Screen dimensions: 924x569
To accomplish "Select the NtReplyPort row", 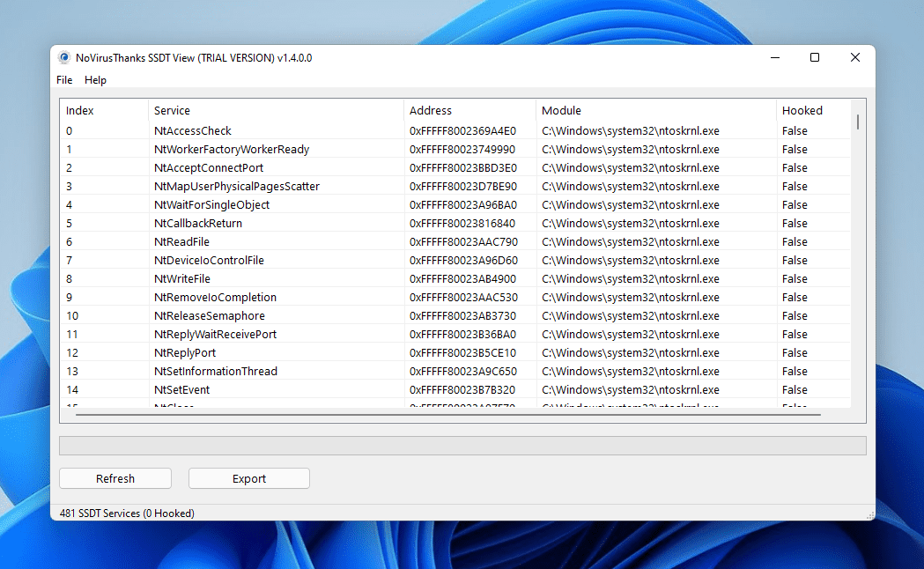I will tap(455, 353).
